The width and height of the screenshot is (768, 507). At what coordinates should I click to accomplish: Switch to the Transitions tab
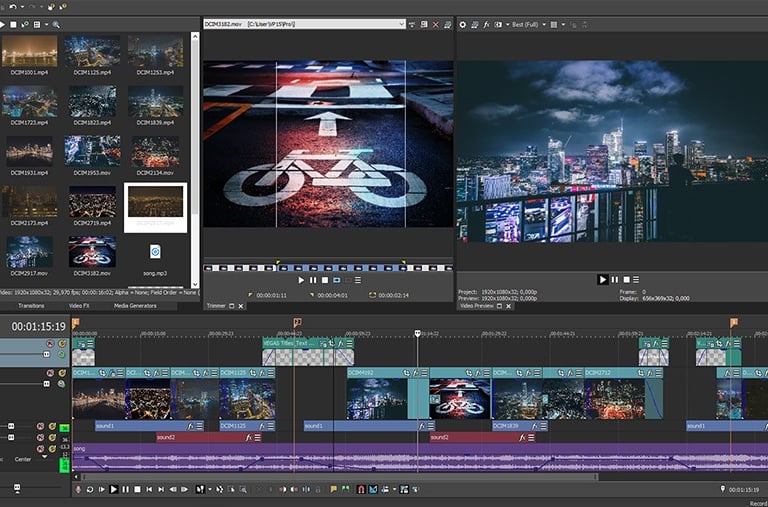[31, 306]
